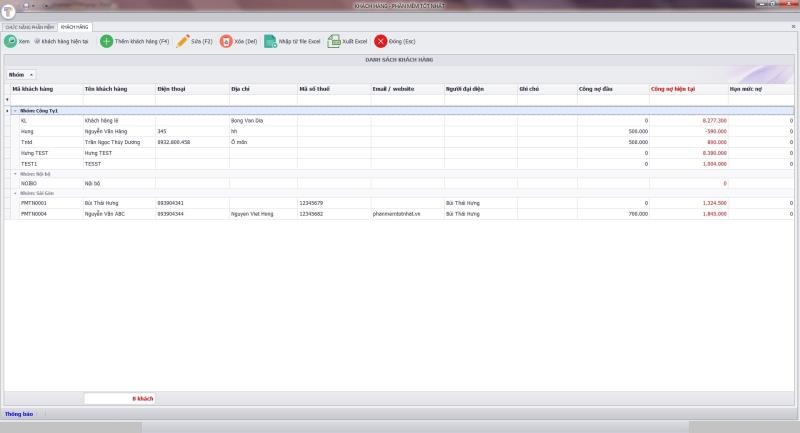The height and width of the screenshot is (433, 800).
Task: Select the Khách hàng hiện tại radio option
Action: coord(37,41)
